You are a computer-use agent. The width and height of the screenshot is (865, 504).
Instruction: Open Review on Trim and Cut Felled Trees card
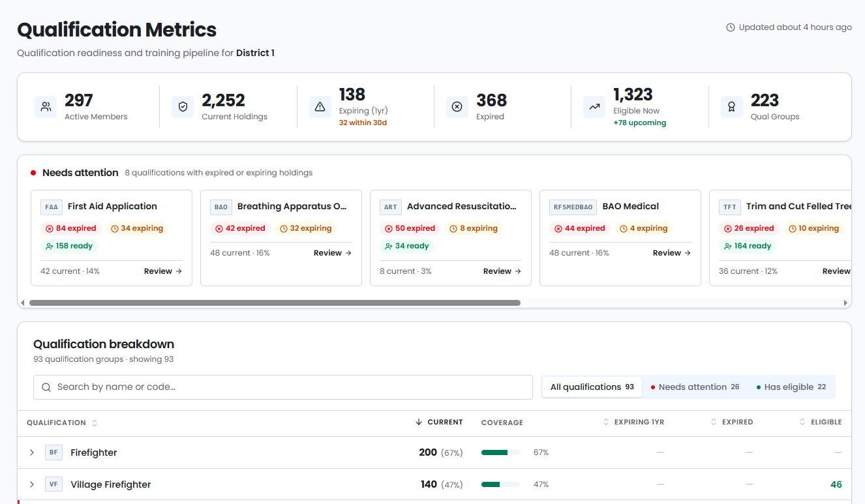(x=836, y=271)
